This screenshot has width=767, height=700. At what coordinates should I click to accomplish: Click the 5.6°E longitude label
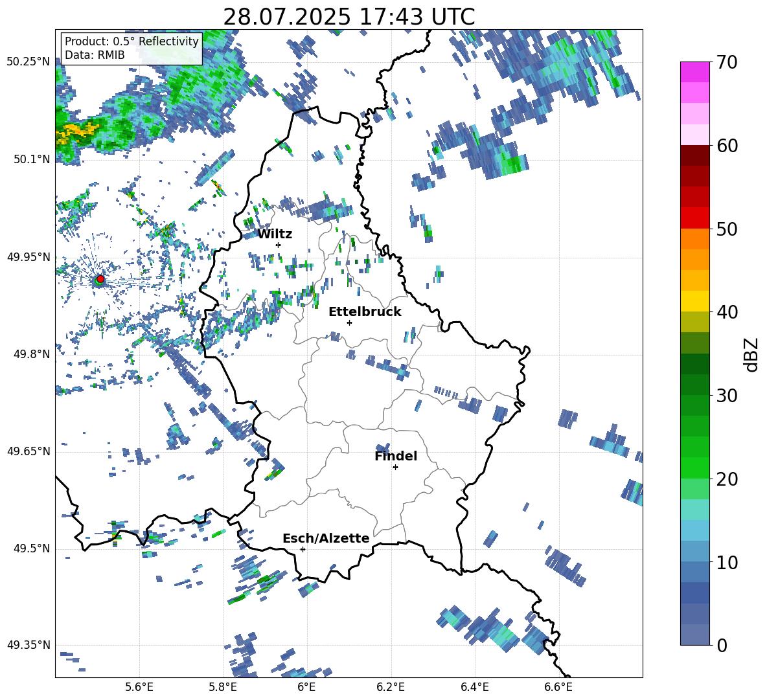click(x=139, y=687)
